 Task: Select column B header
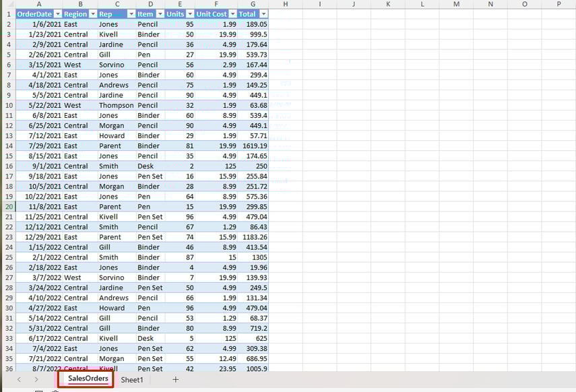(80, 4)
